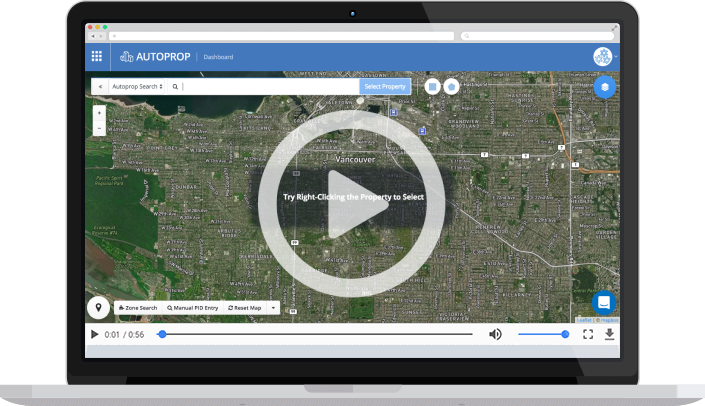Viewport: 705px width, 406px height.
Task: Open the chat support widget
Action: 603,302
